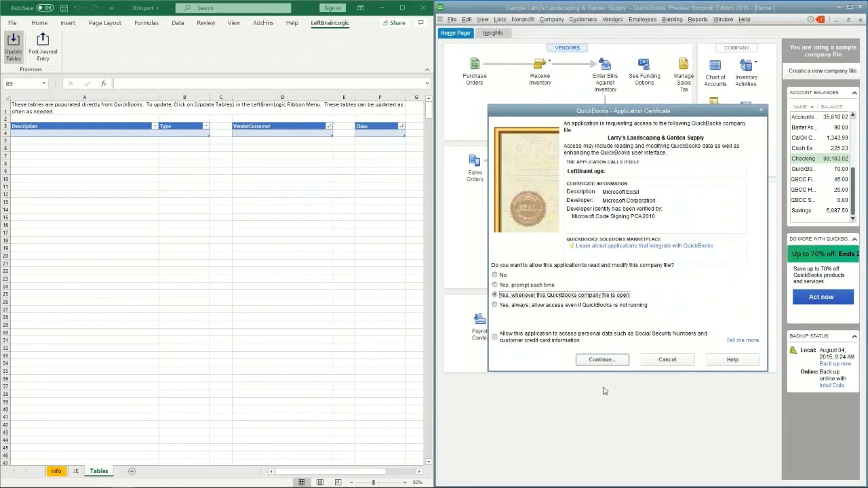The width and height of the screenshot is (868, 488).
Task: Click Create a new company file
Action: pyautogui.click(x=823, y=70)
